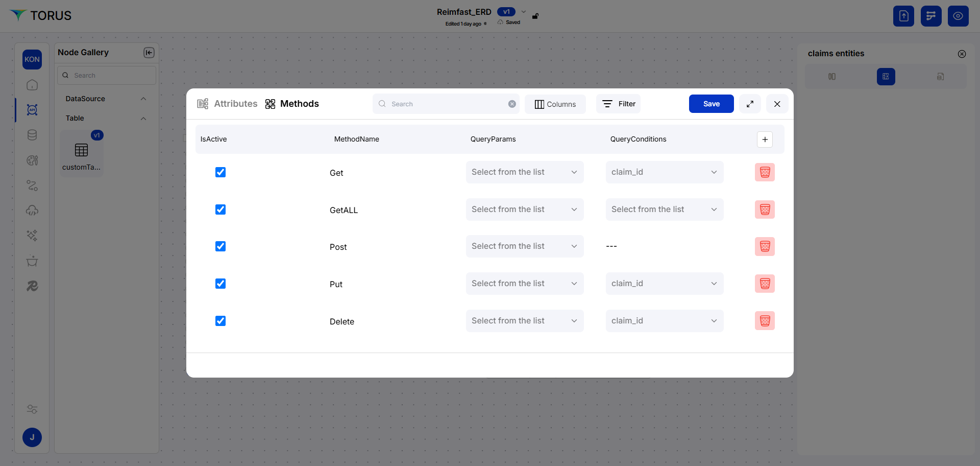980x466 pixels.
Task: Toggle the GetALL IsActive checkbox
Action: pos(220,209)
